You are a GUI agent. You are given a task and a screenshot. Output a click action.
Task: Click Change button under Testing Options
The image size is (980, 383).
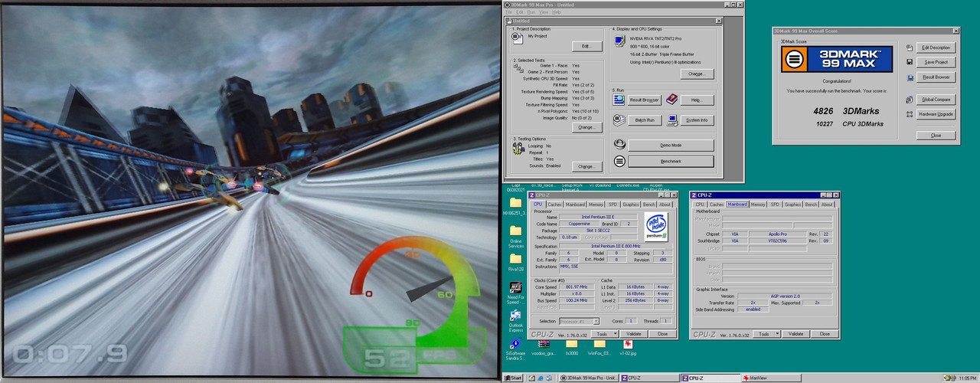[x=586, y=166]
